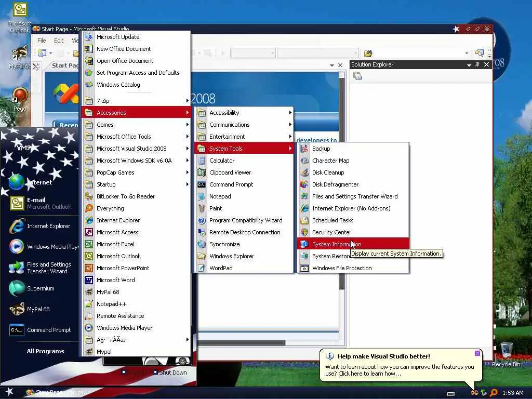Launch Microsoft Word

tap(136, 280)
